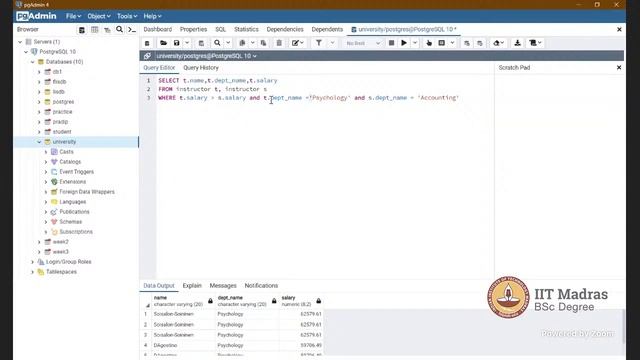Viewport: 640px width, 360px height.
Task: Open the Copy options dropdown arrow
Action: (x=253, y=43)
